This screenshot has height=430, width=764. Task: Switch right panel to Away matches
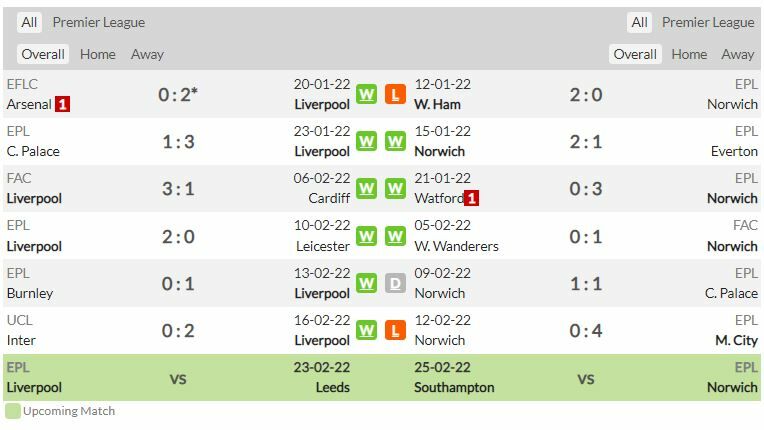(738, 54)
